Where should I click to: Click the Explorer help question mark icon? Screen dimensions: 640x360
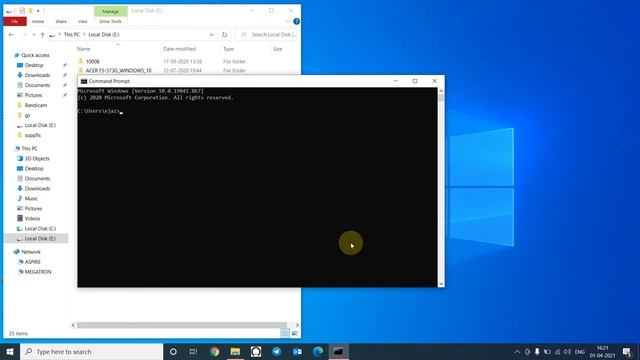point(297,21)
